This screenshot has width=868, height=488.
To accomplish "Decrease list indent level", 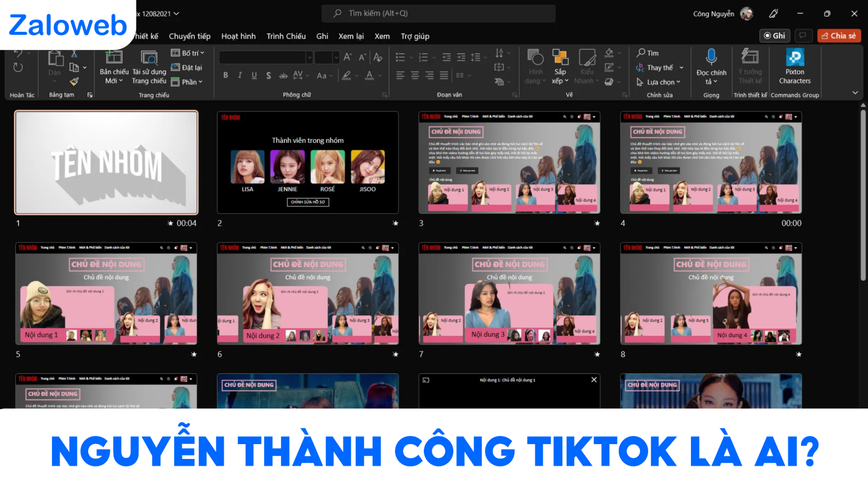I will point(446,57).
